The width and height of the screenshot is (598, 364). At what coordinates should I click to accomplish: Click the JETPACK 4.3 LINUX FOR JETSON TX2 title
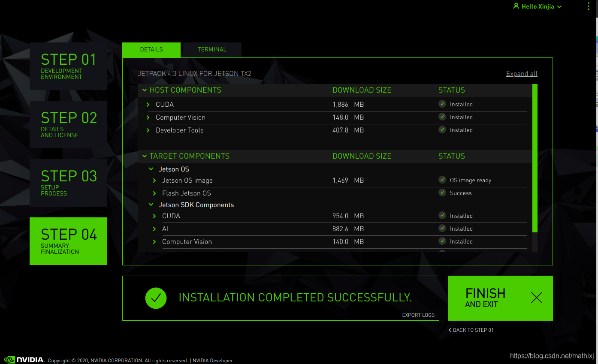pyautogui.click(x=195, y=74)
